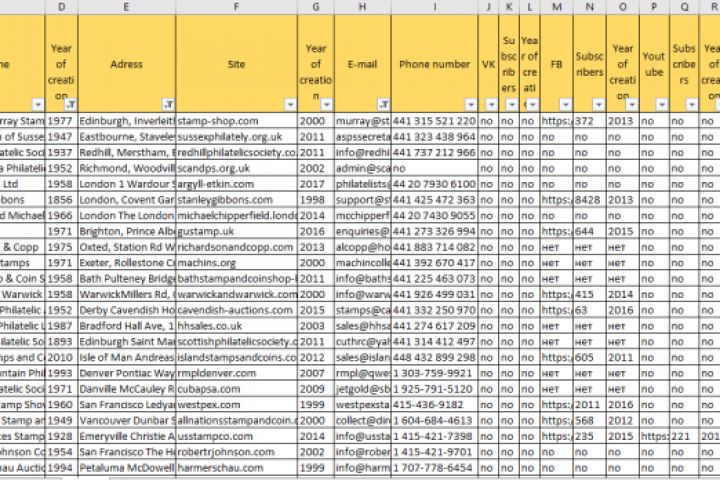Screen dimensions: 720x480
Task: Select cell 'gustamp.uk'
Action: coord(236,232)
